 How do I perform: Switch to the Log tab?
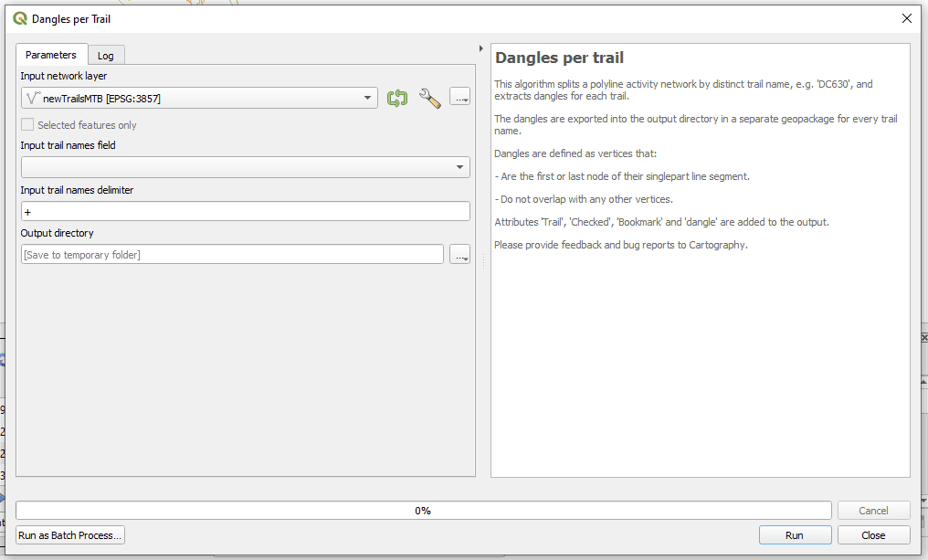pos(105,56)
